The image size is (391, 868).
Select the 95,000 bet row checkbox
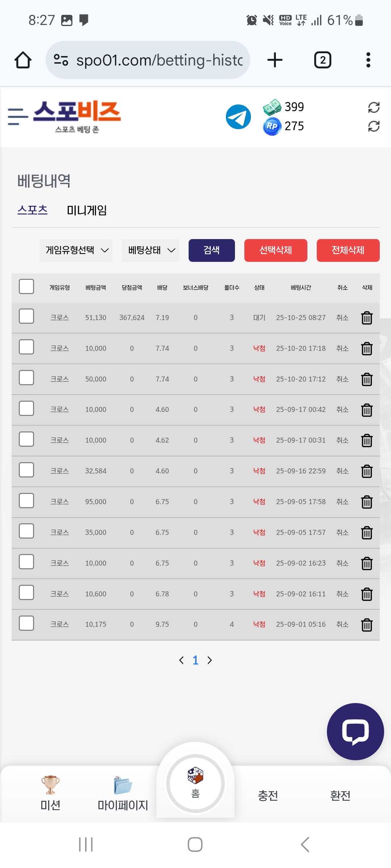(26, 501)
